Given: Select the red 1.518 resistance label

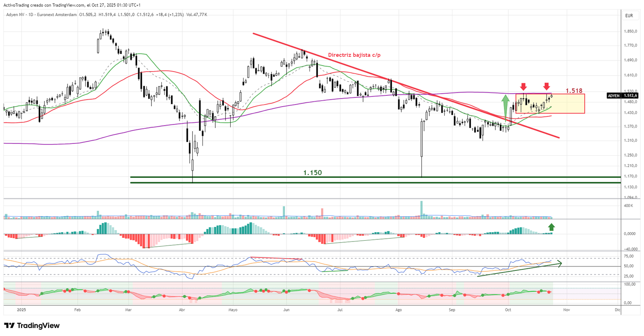Looking at the screenshot, I should tap(574, 91).
